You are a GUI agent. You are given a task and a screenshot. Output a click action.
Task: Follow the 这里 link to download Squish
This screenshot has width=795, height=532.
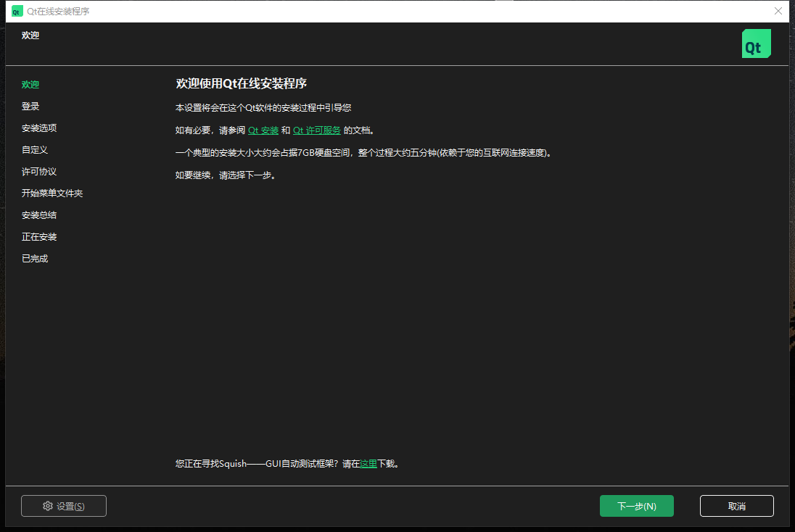click(368, 464)
